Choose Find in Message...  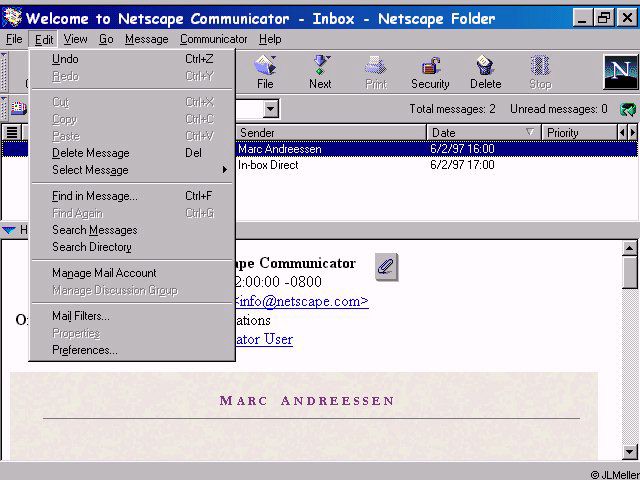click(132, 196)
